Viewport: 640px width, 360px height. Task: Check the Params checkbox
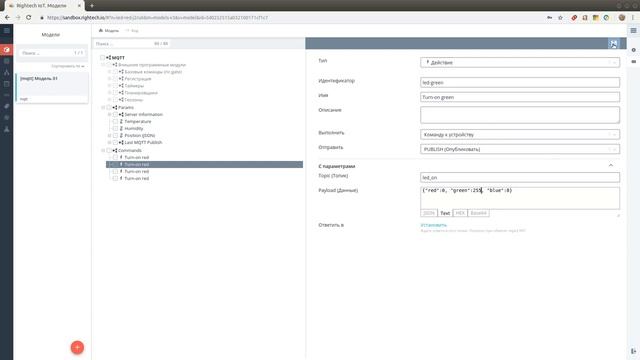click(109, 107)
